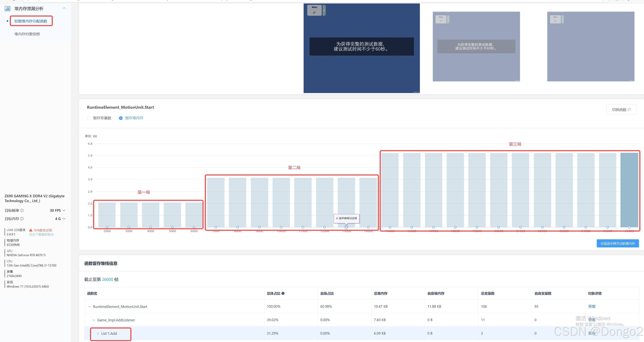Select the 留存堆内存 radio button
644x342 pixels.
[121, 118]
